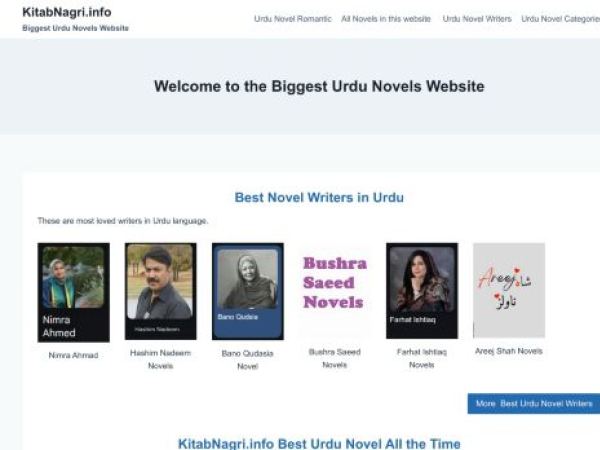Open the Hashim Nadeem photo card

click(161, 291)
